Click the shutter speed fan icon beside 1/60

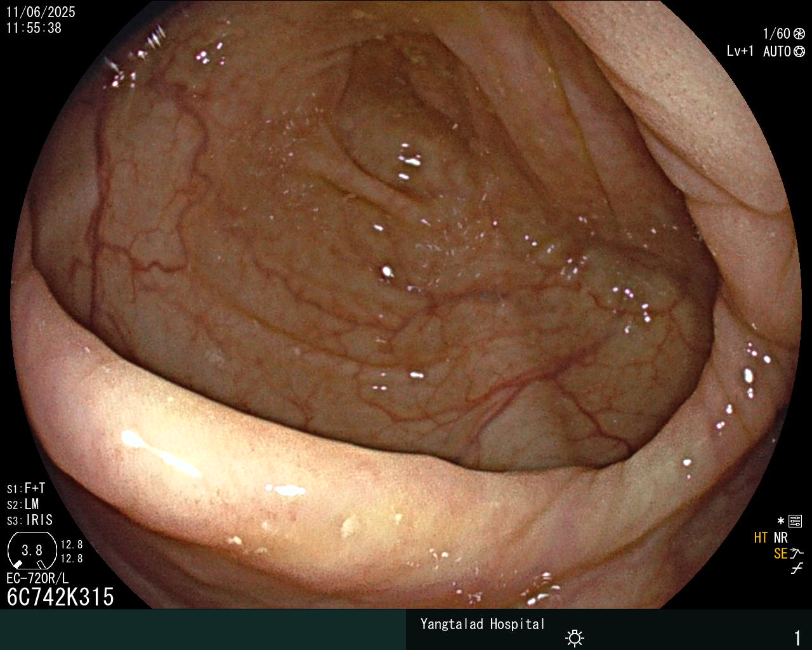(x=799, y=34)
